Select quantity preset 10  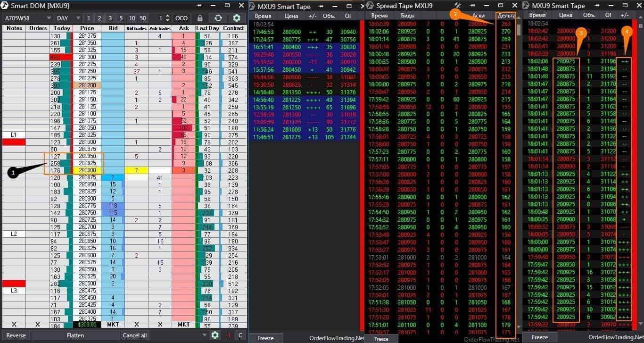pyautogui.click(x=132, y=18)
